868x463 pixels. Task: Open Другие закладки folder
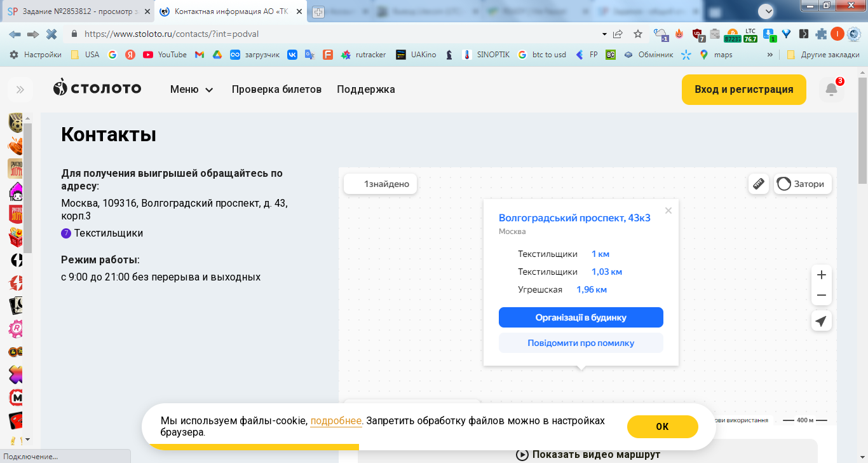(x=822, y=55)
